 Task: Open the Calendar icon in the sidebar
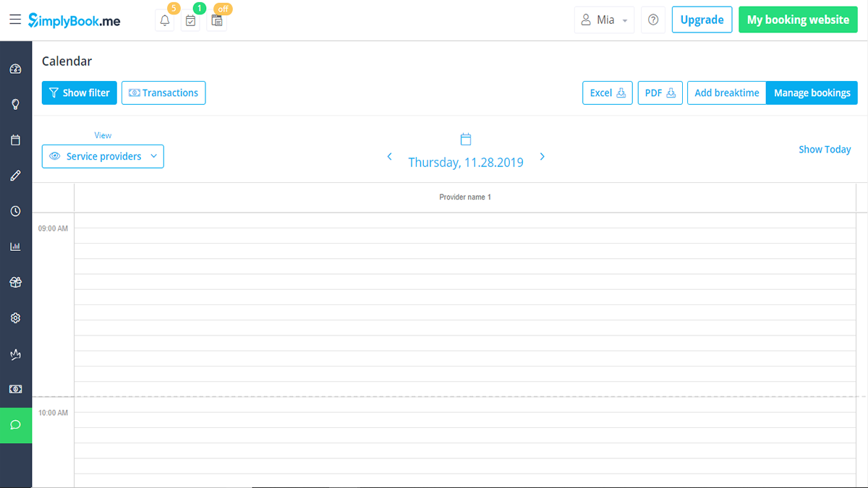15,140
